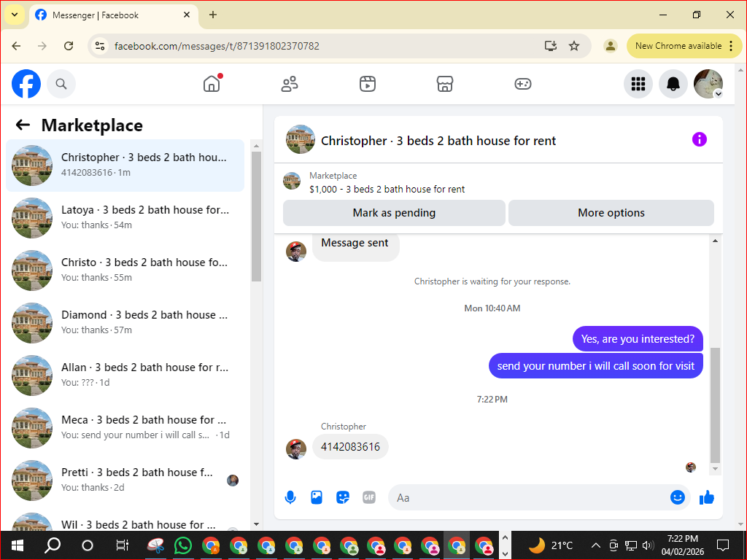Open the emoji picker

click(677, 497)
